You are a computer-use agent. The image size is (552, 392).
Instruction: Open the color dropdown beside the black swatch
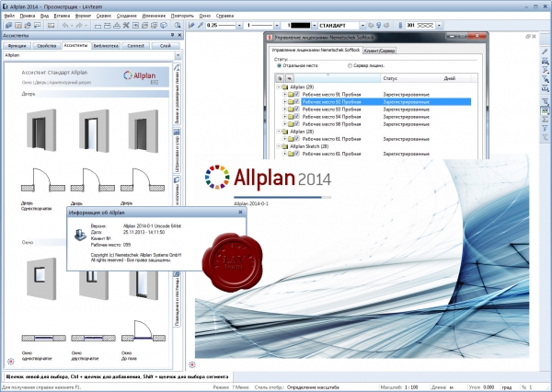click(x=315, y=26)
